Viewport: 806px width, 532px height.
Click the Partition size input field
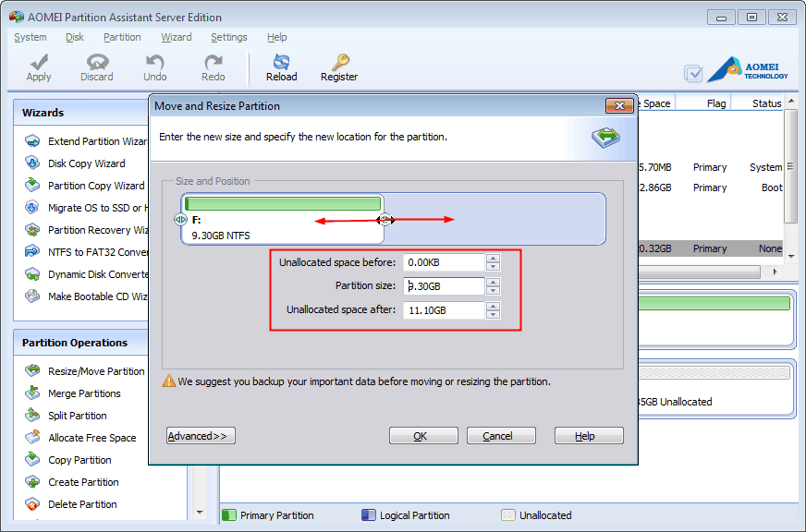click(x=444, y=286)
